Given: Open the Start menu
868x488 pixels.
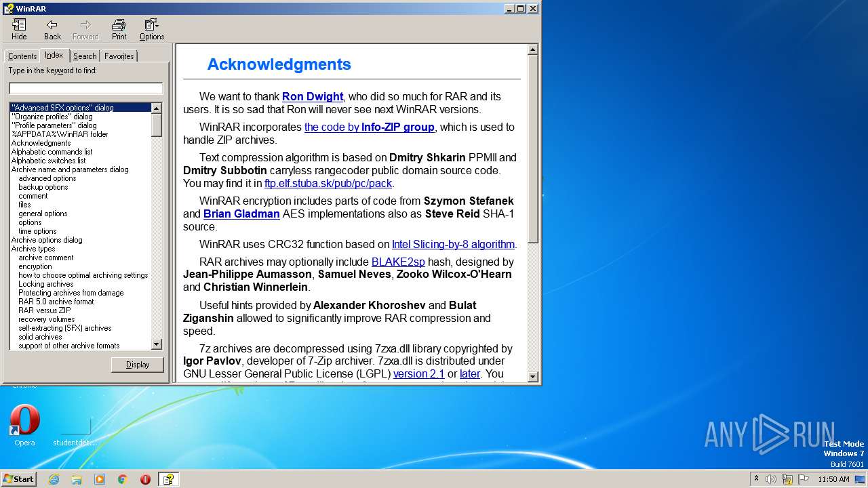Looking at the screenshot, I should point(19,479).
